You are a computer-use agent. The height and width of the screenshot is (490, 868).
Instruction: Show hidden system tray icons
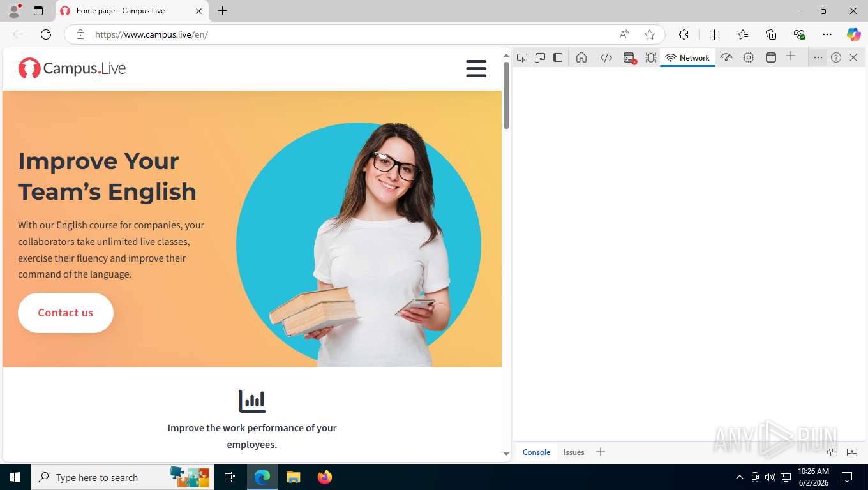(740, 477)
